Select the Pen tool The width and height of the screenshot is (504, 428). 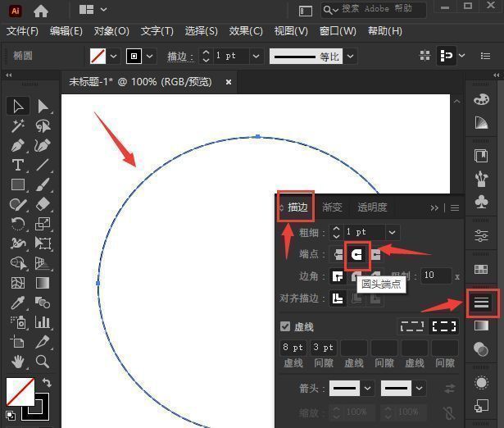pos(18,145)
